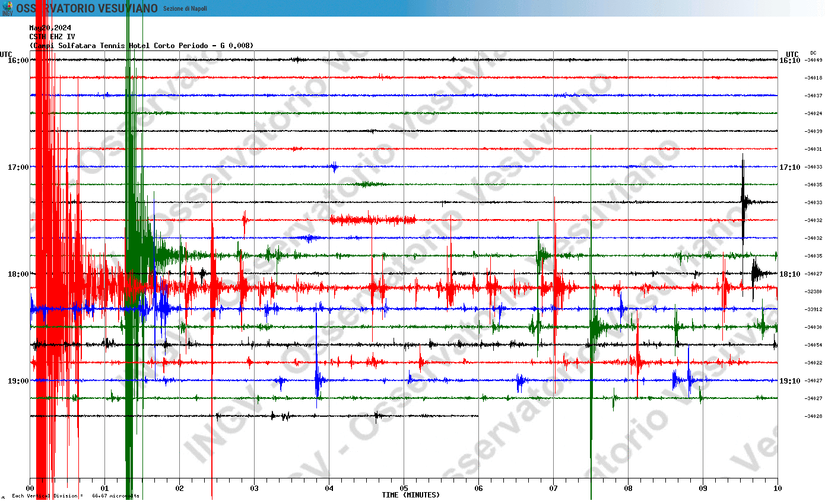825x504 pixels.
Task: Click minute 02 on the time axis
Action: pos(180,489)
